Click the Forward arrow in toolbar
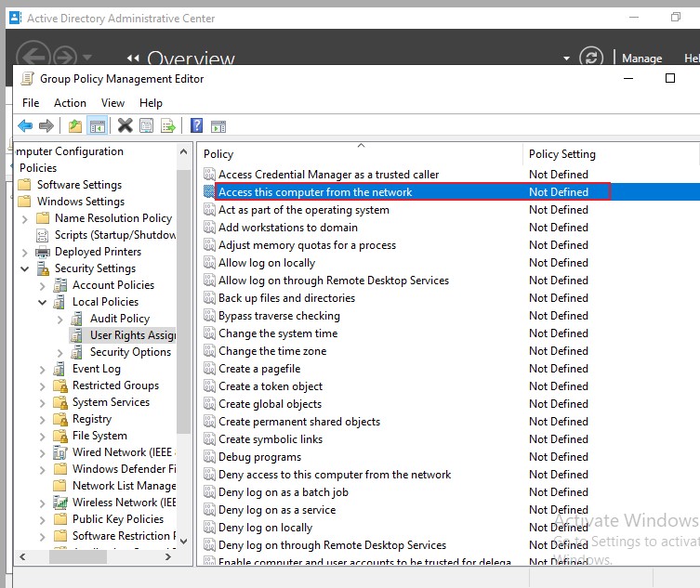This screenshot has height=588, width=700. [46, 126]
